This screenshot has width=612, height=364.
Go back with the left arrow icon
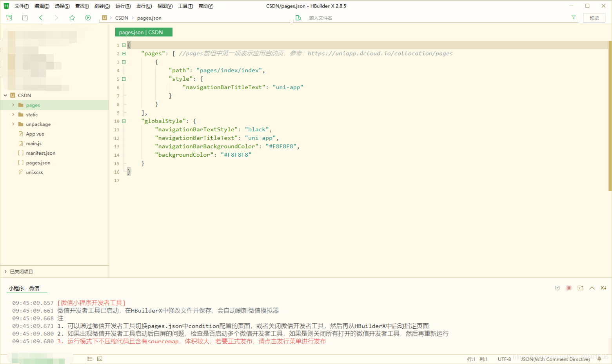[x=41, y=18]
